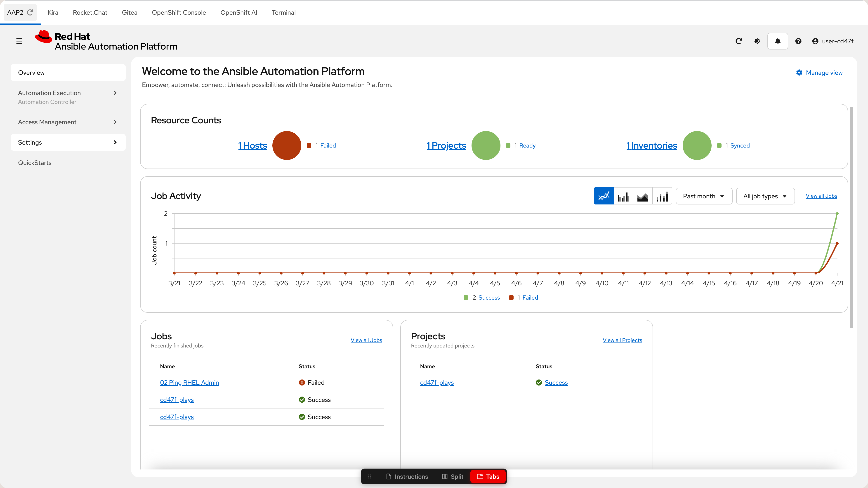Open the Past month dropdown
This screenshot has width=868, height=488.
[x=704, y=196]
